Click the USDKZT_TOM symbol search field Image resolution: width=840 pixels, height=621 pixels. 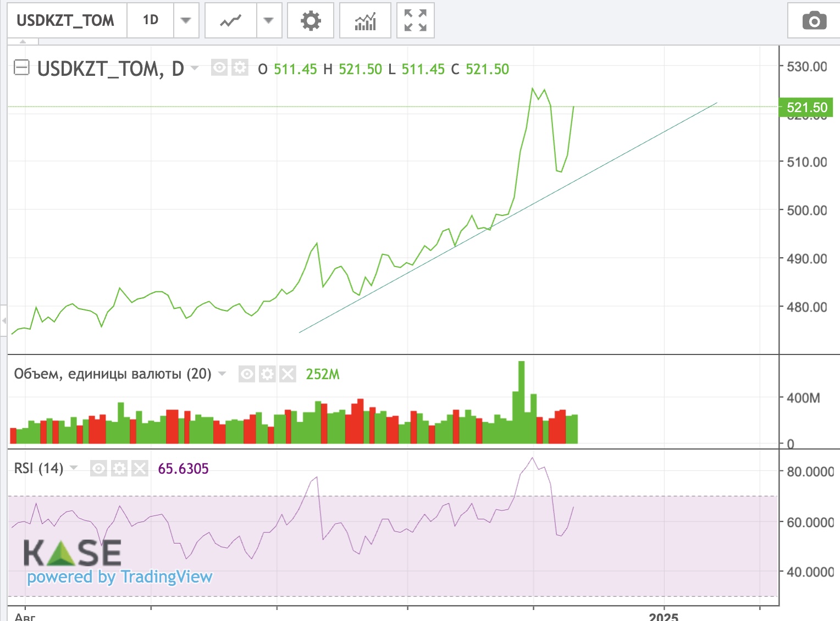(67, 20)
